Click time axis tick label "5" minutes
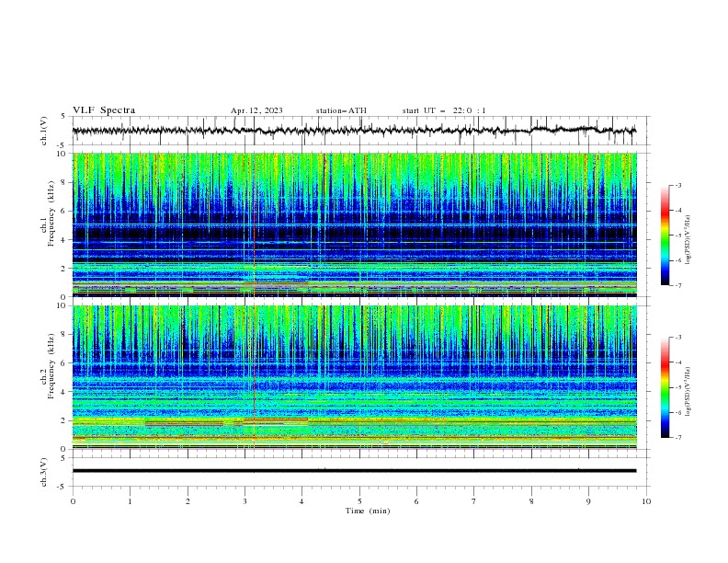 click(359, 501)
